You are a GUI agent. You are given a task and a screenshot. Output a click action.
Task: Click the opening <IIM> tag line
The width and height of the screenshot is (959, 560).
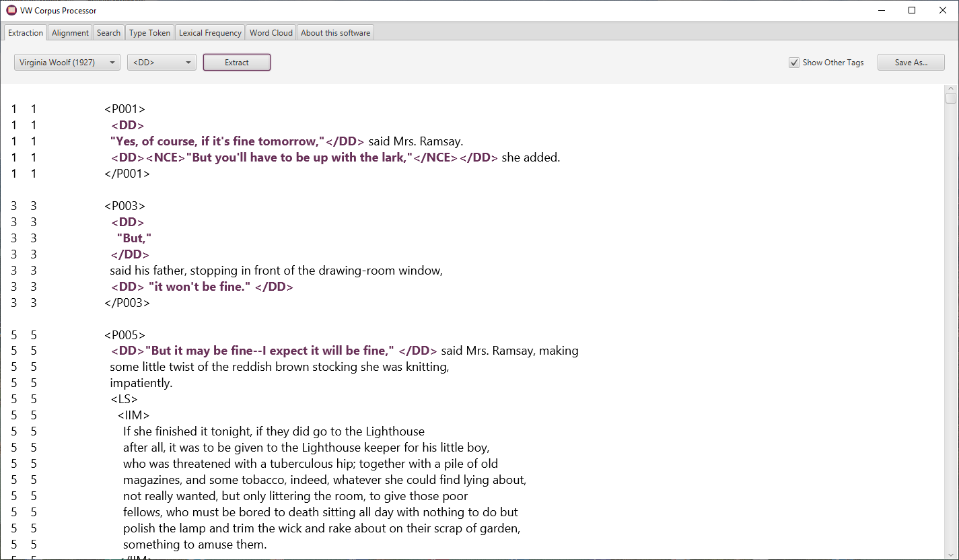coord(133,416)
